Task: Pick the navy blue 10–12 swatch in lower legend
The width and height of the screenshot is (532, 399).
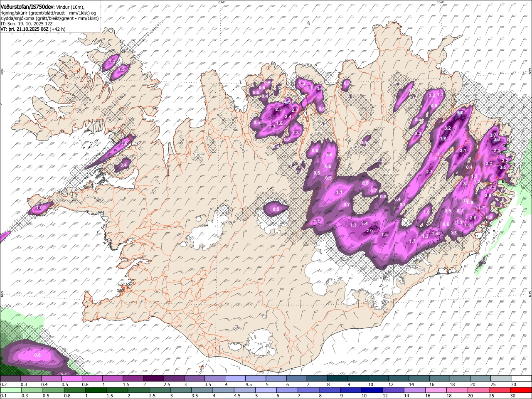Action: [x=372, y=390]
